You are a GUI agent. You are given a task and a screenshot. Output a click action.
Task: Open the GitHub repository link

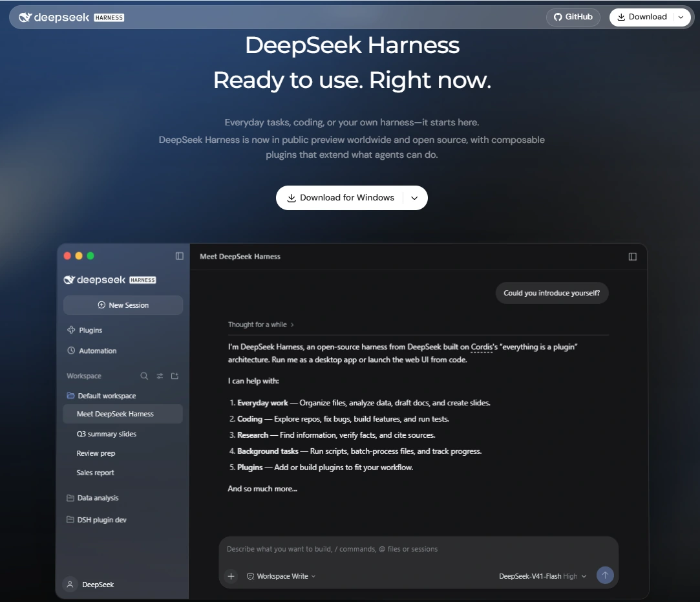[x=573, y=17]
